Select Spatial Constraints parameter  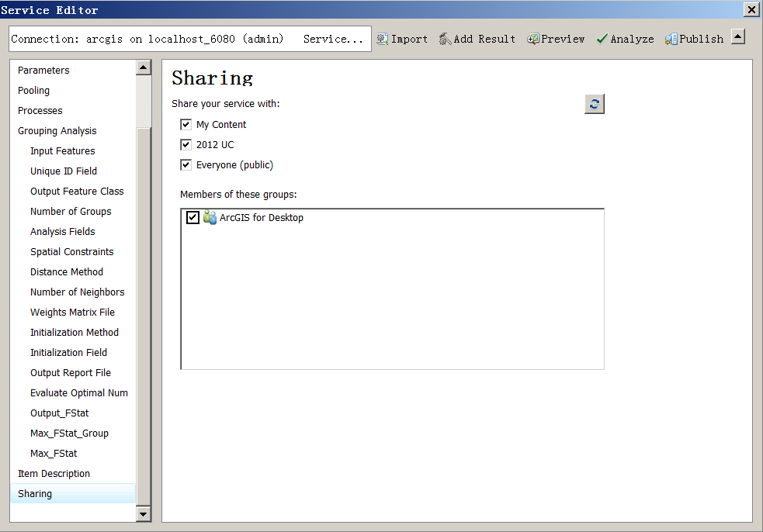pos(72,252)
